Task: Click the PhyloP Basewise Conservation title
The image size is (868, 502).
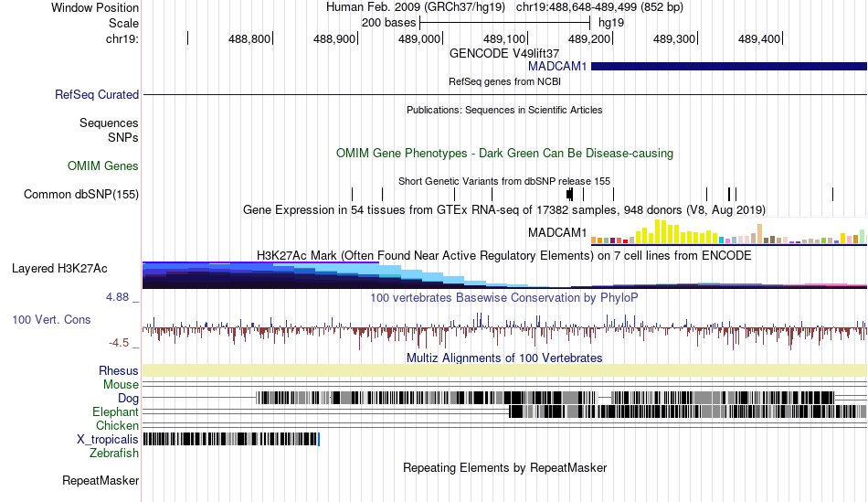Action: tap(504, 297)
